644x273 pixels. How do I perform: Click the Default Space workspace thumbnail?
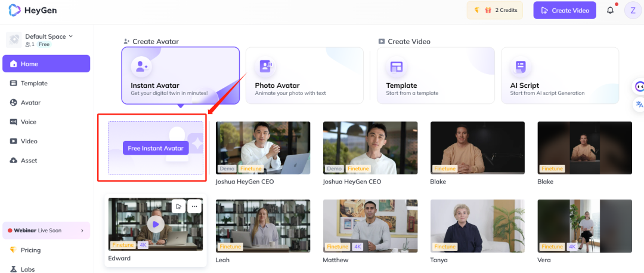(14, 39)
